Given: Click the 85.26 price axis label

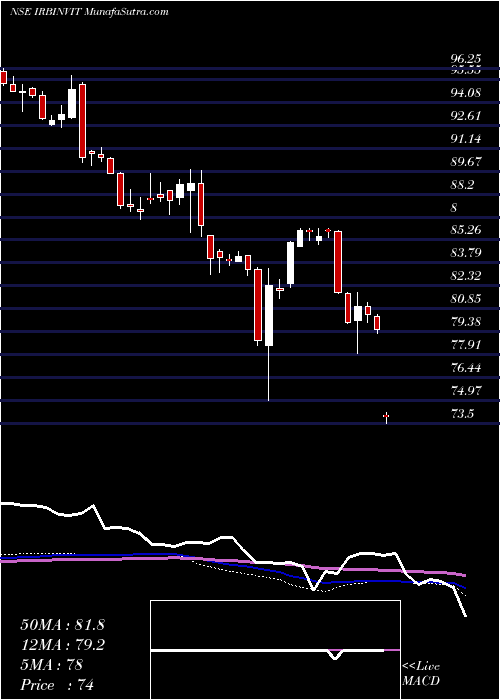Looking at the screenshot, I should point(465,230).
